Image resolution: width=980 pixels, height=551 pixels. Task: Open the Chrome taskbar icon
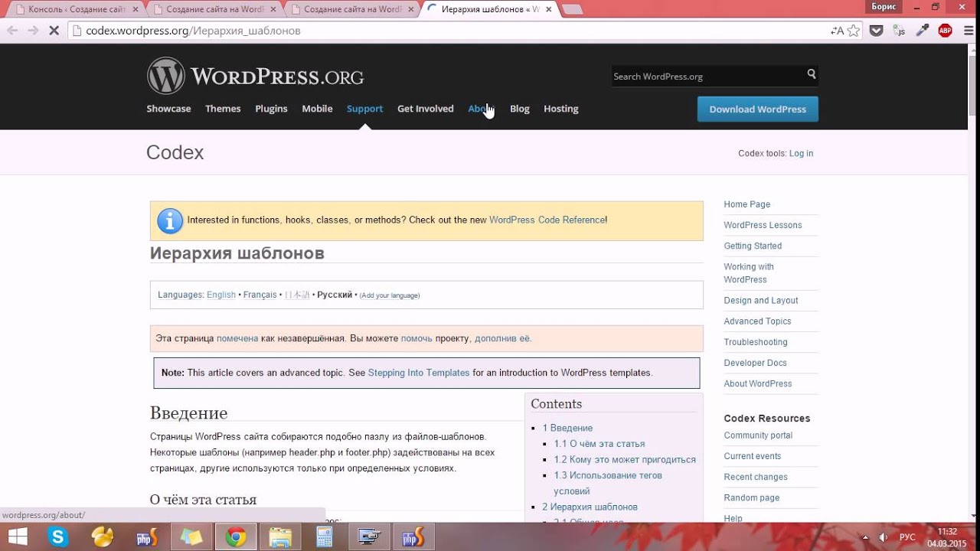tap(236, 537)
